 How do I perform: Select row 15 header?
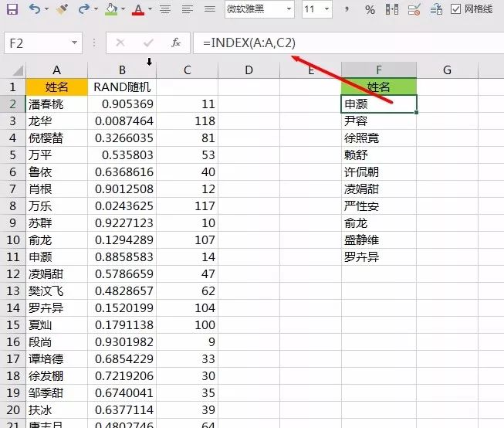coord(12,324)
